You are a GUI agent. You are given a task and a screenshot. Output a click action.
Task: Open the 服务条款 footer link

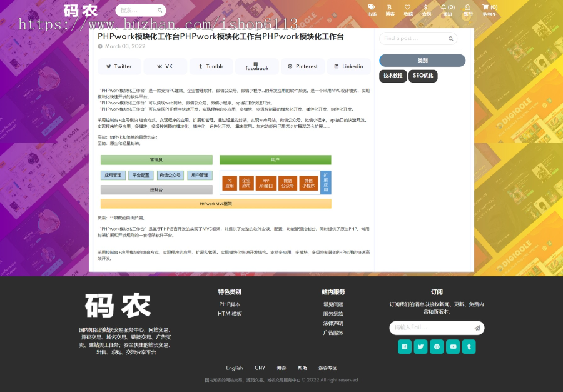tap(333, 314)
